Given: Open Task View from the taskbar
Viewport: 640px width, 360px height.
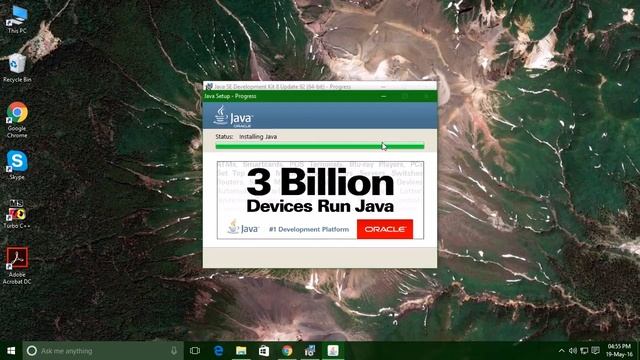Looking at the screenshot, I should pyautogui.click(x=195, y=351).
